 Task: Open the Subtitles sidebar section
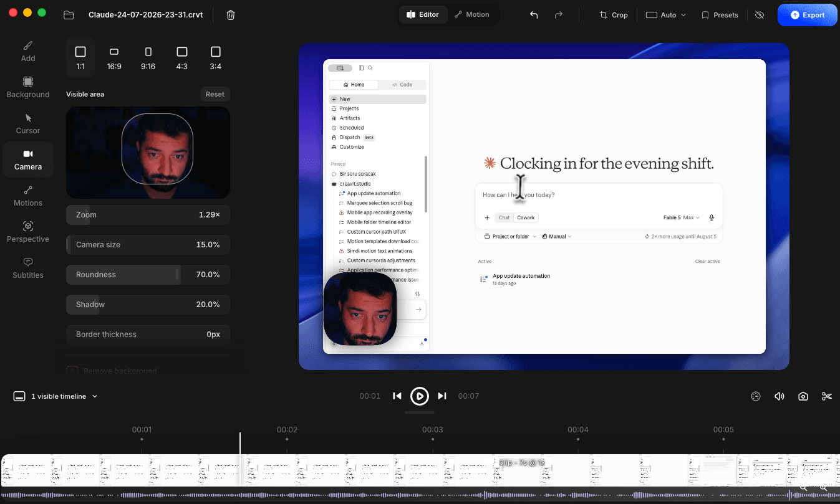28,268
